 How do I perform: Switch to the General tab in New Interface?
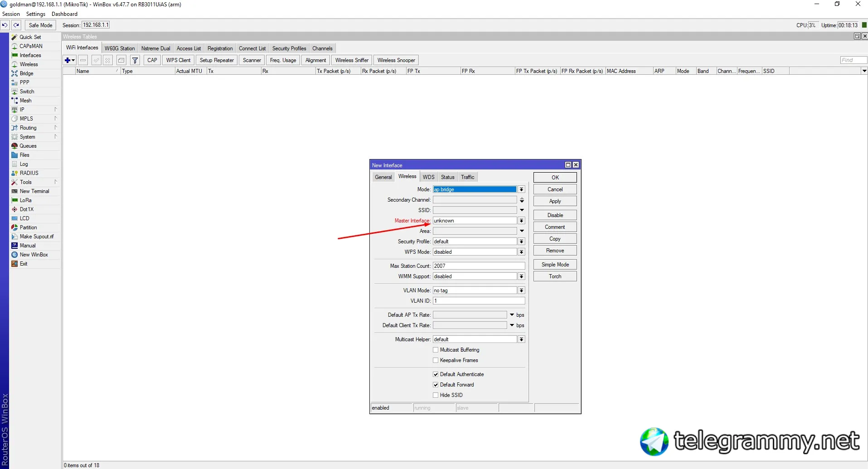pos(383,177)
